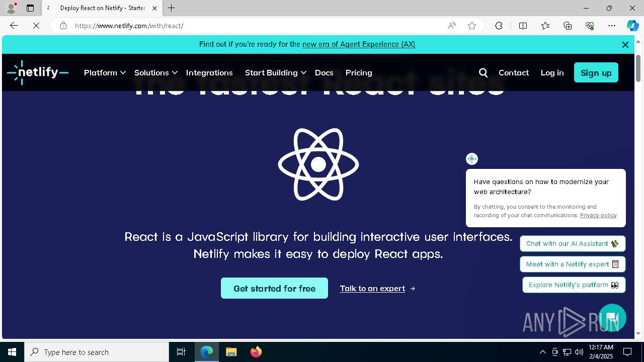
Task: Click the site search magnifier icon
Action: [484, 73]
